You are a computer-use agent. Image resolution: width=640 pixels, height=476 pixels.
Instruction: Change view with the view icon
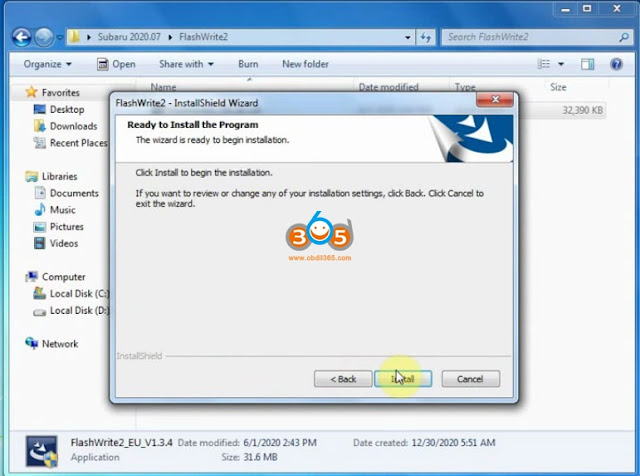pos(544,64)
